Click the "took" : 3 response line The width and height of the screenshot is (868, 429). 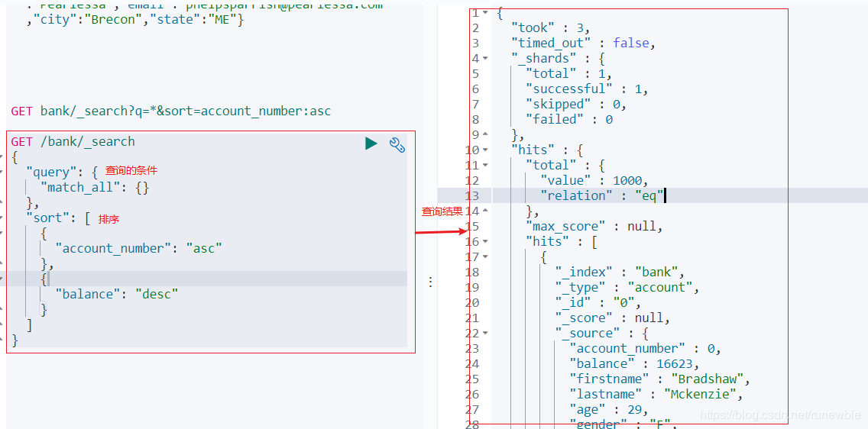pos(551,27)
